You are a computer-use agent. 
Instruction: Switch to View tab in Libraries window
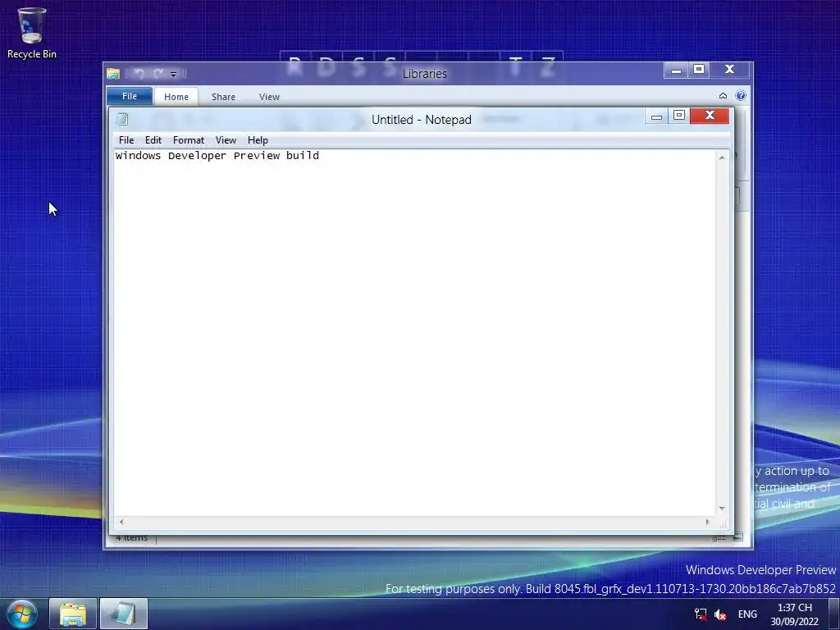pos(269,97)
